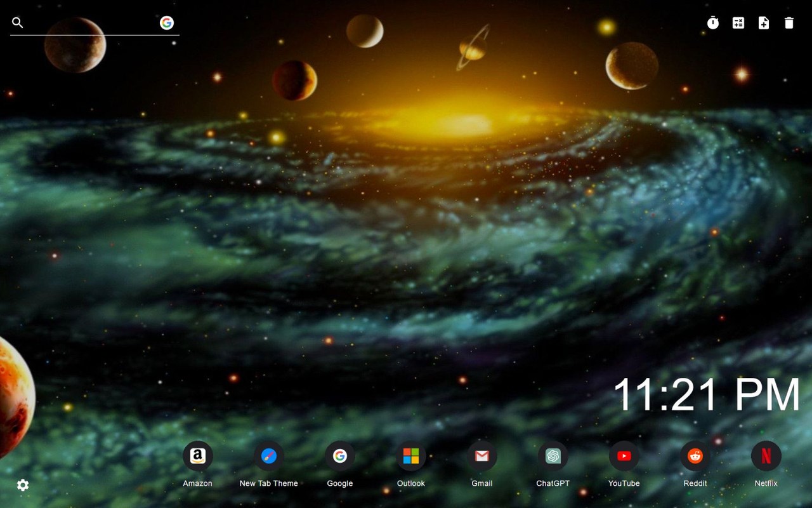Open the Google shortcut icon
Screen dimensions: 812x508
click(x=340, y=456)
